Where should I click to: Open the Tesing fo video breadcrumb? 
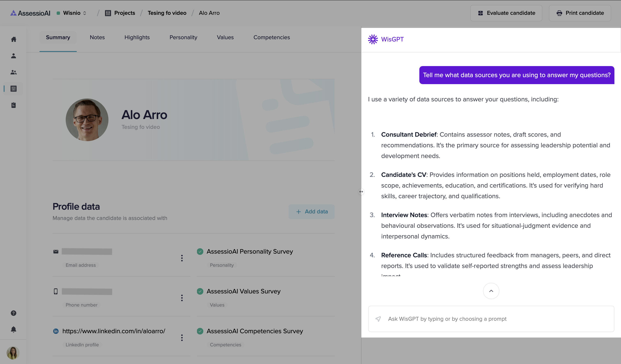(167, 13)
